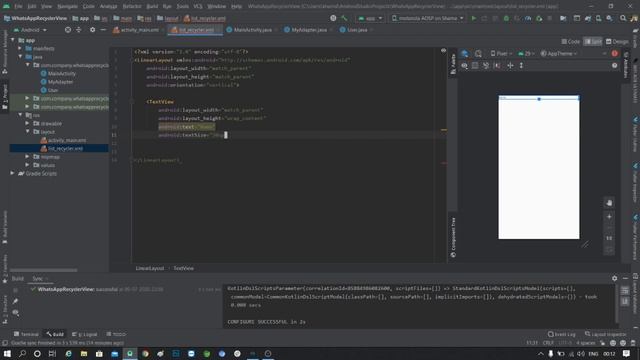This screenshot has height=360, width=640.
Task: Run the app with the green play button
Action: point(473,18)
